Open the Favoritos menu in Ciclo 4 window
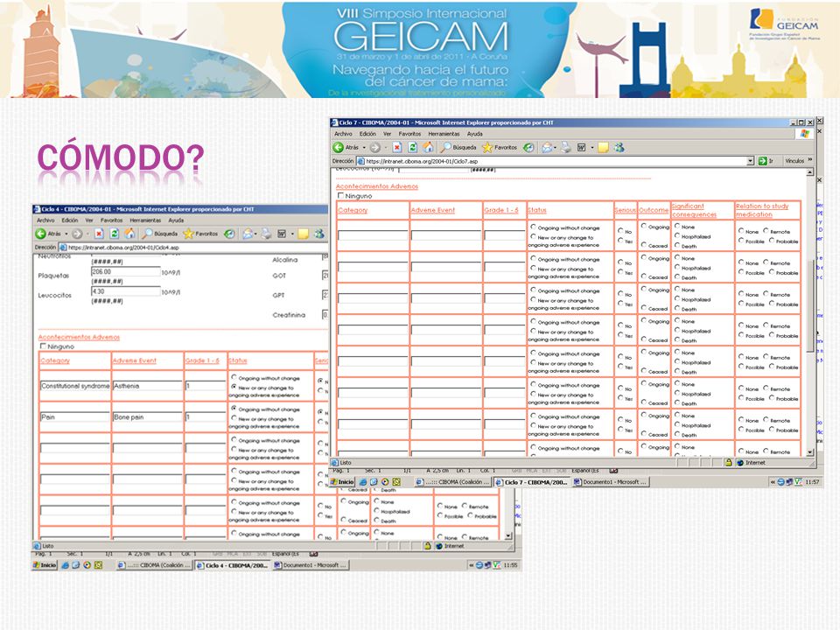This screenshot has width=840, height=630. click(x=111, y=220)
